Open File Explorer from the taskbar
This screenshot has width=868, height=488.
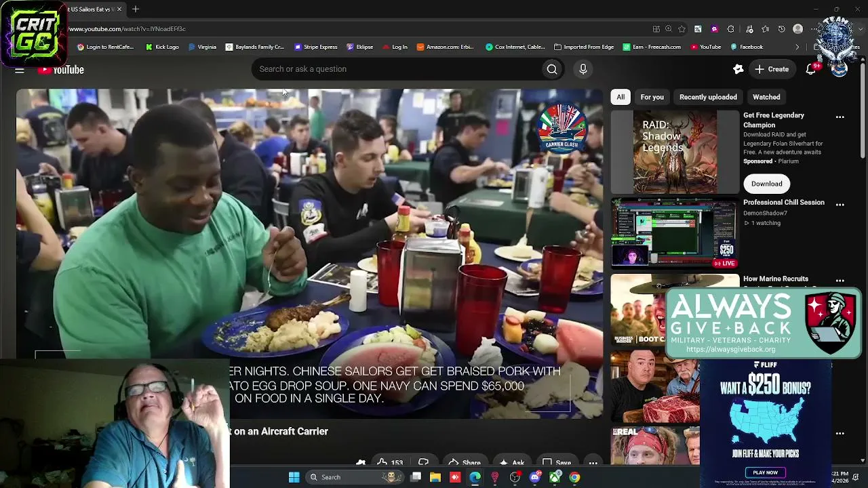click(435, 477)
